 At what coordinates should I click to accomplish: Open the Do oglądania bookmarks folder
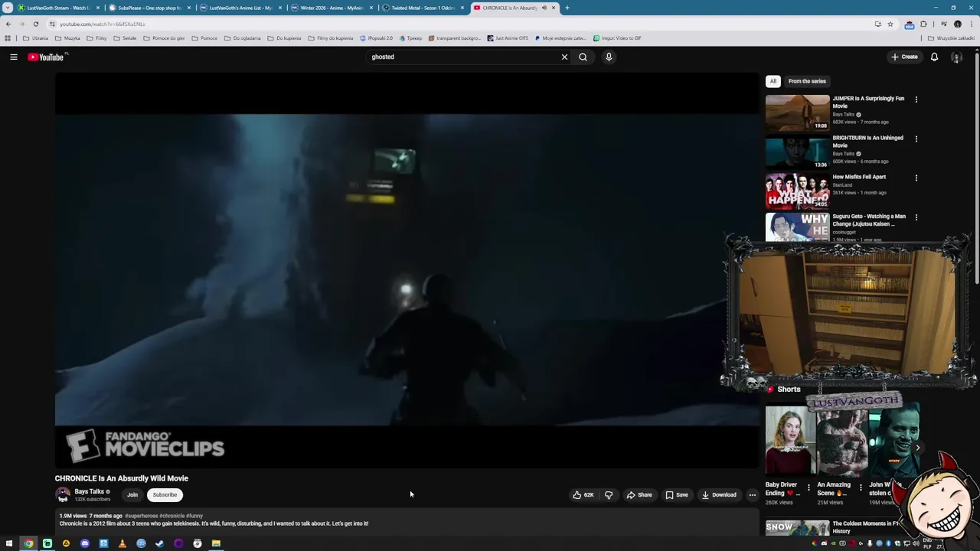(x=243, y=38)
